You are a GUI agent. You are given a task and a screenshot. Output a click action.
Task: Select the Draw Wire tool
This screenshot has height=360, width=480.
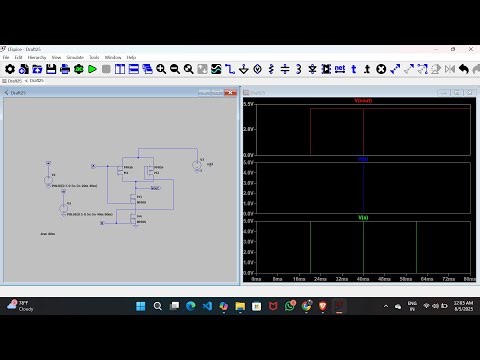(x=230, y=69)
